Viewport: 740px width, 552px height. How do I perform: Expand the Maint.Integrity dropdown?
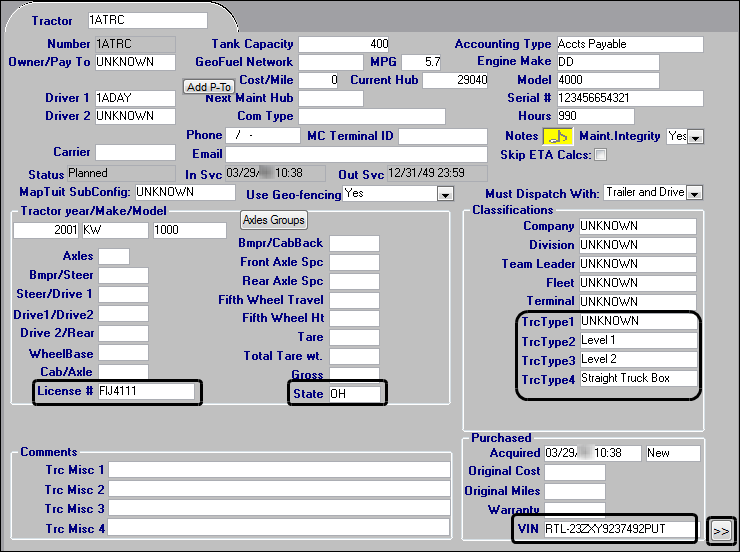coord(696,137)
